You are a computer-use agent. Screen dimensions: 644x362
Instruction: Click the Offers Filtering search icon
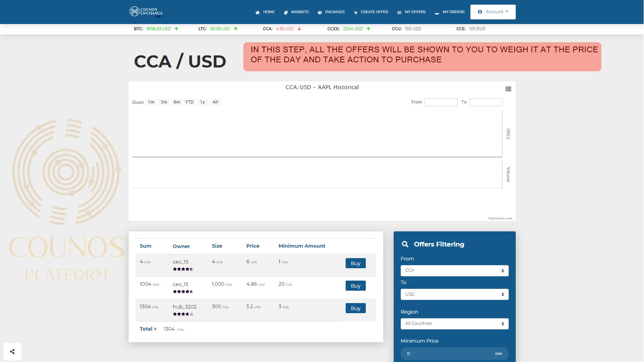click(405, 244)
